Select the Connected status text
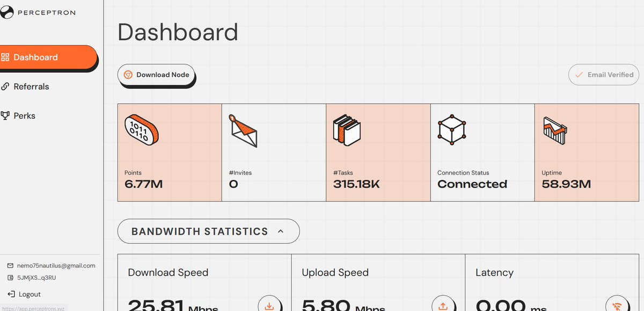Screen dimensions: 644x311 [472, 184]
